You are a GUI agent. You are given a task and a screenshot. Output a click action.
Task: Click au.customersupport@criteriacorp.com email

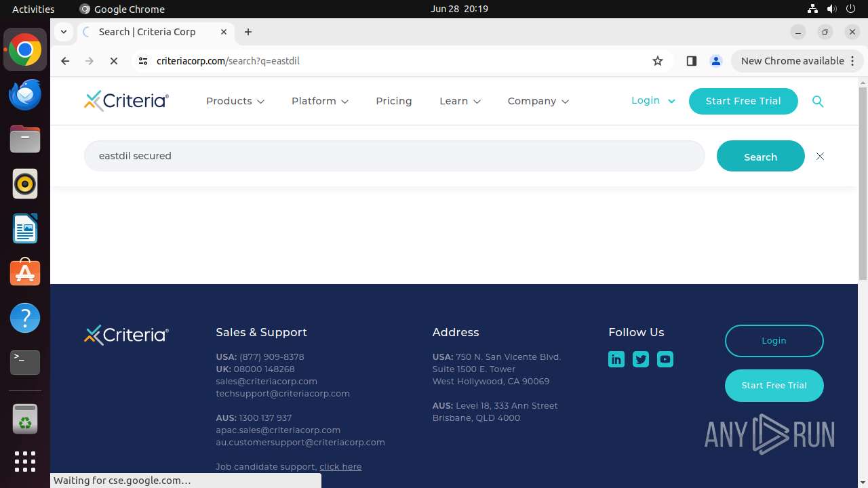click(300, 442)
